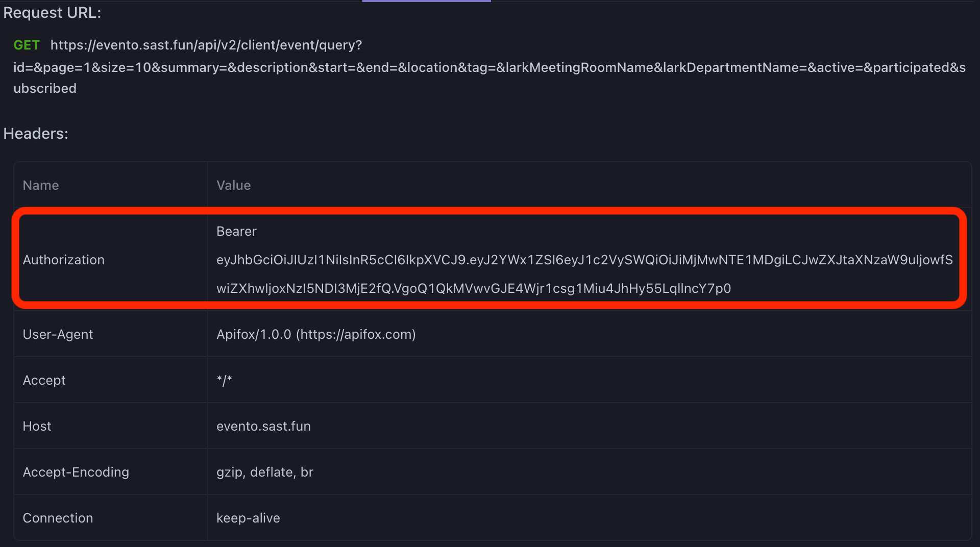The width and height of the screenshot is (980, 547).
Task: Click the gzip, deflate, br value
Action: [x=264, y=472]
